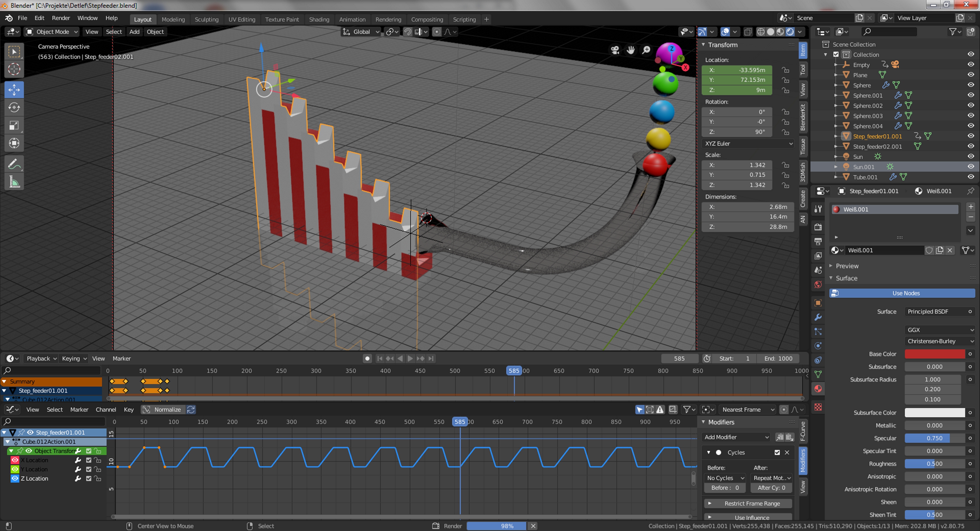Click the pan hand icon in viewport
Image resolution: width=980 pixels, height=531 pixels.
(630, 50)
